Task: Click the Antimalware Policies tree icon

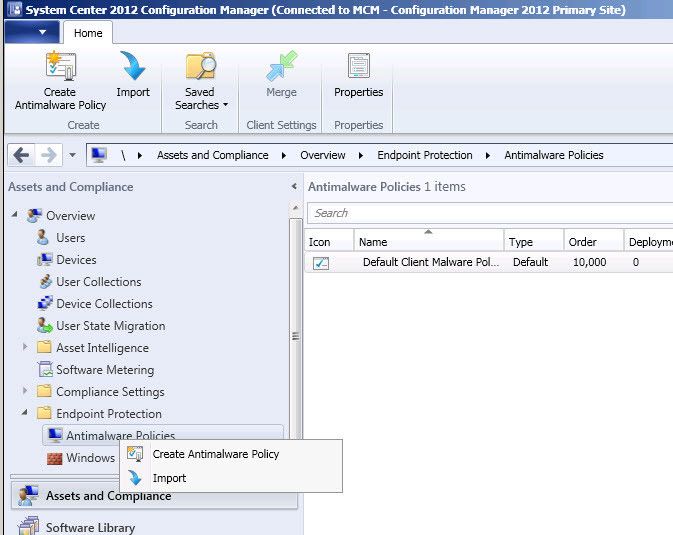Action: tap(55, 435)
